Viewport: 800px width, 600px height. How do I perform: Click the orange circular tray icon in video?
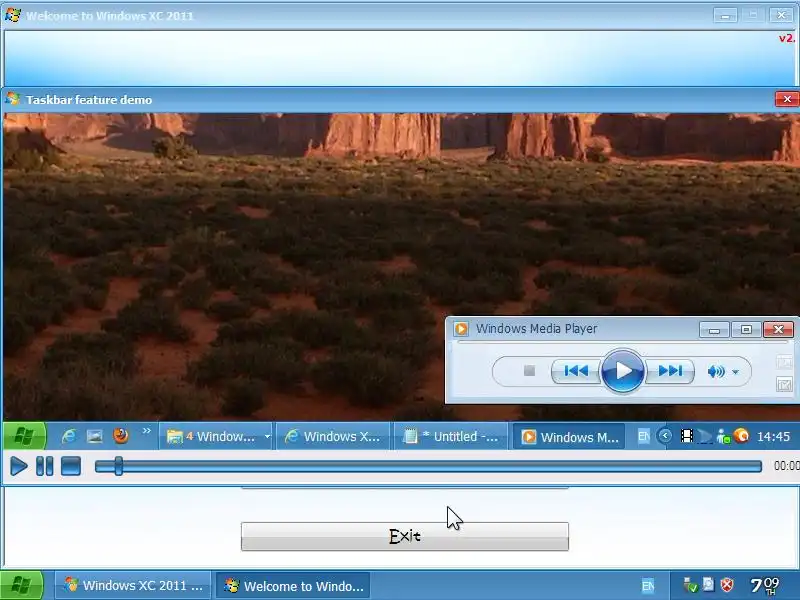coord(741,436)
